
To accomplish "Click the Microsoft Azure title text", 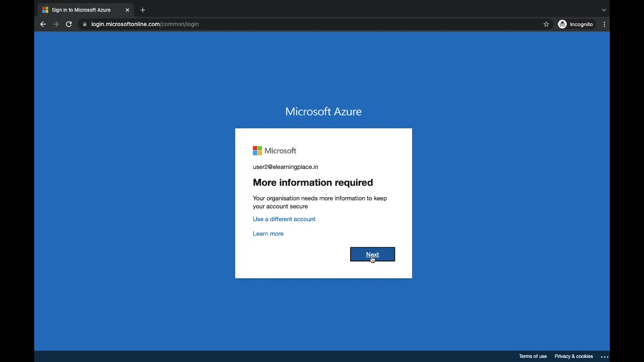I will (324, 112).
